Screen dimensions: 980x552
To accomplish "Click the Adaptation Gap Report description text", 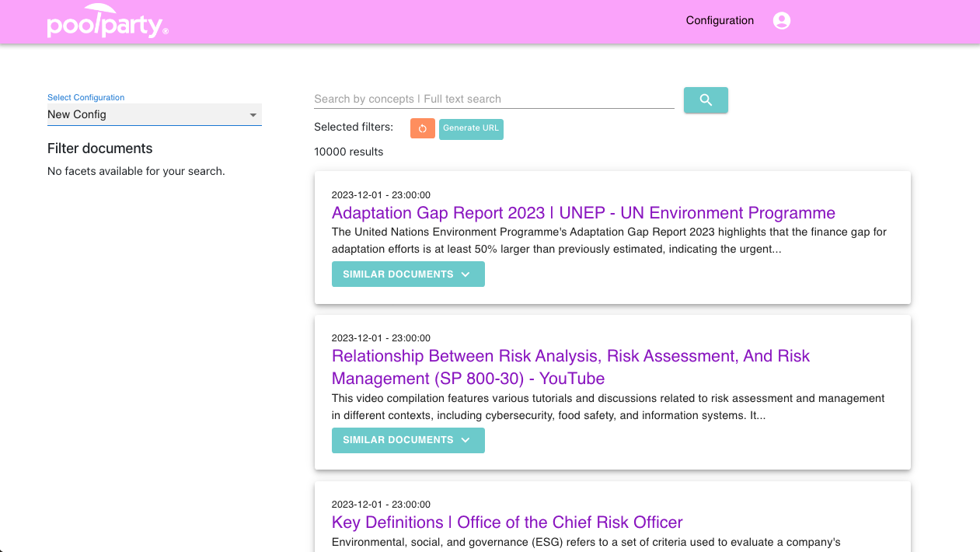I will coord(609,240).
